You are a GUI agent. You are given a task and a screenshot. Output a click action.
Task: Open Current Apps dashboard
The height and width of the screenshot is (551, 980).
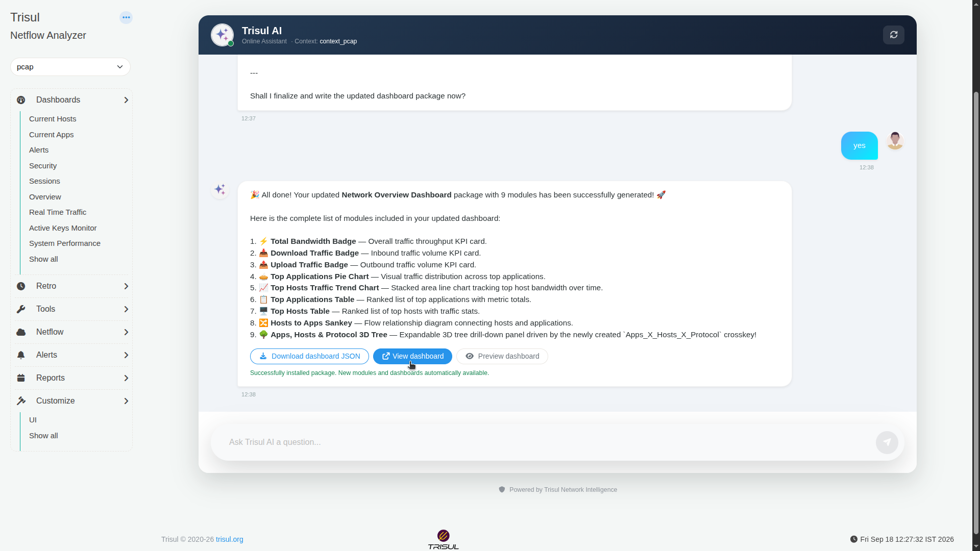51,135
